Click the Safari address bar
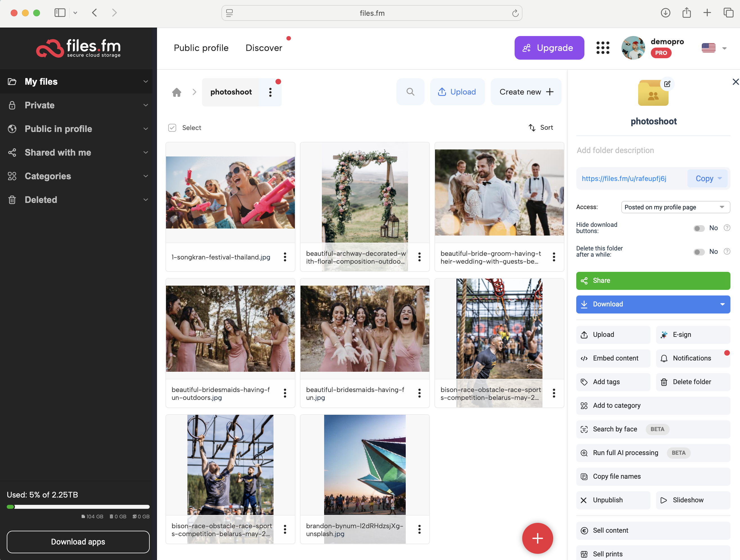 (x=372, y=13)
